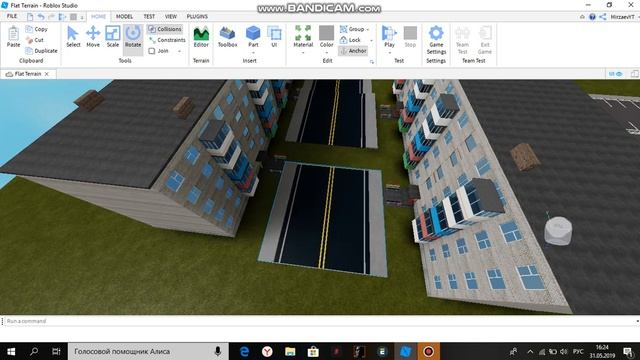Create a new file from quick access bar
The width and height of the screenshot is (640, 360).
[x=30, y=17]
